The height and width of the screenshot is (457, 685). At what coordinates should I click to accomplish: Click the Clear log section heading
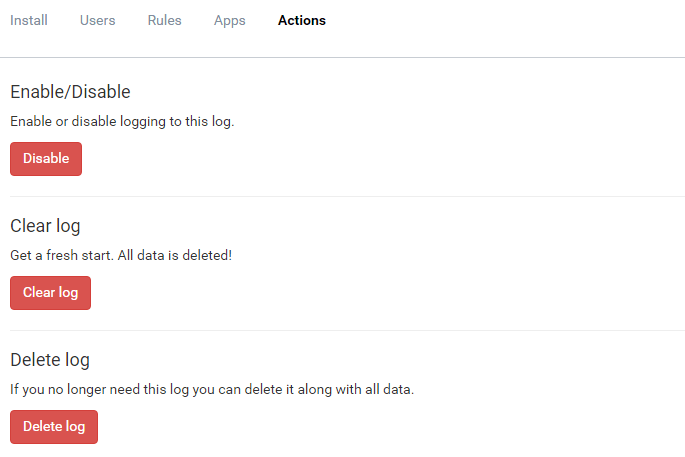coord(45,226)
